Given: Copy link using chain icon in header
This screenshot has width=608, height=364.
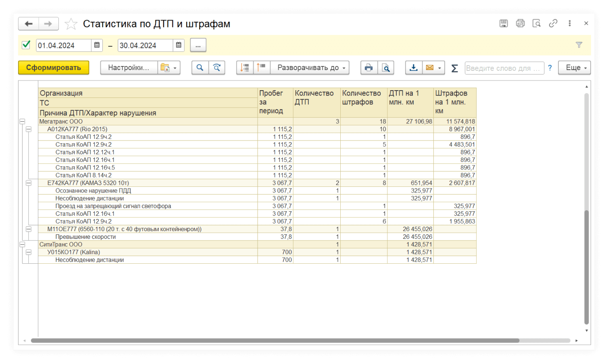Looking at the screenshot, I should click(553, 23).
